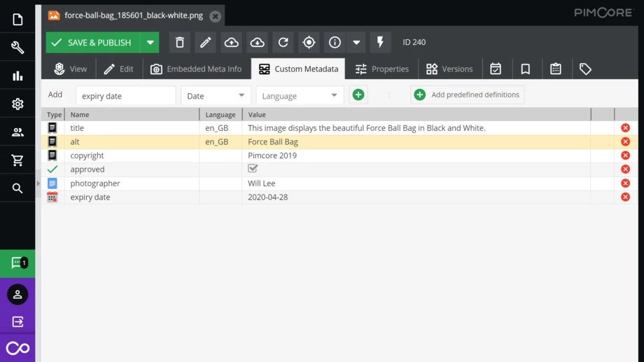The width and height of the screenshot is (644, 362).
Task: Click the reload icon in toolbar
Action: tap(283, 42)
